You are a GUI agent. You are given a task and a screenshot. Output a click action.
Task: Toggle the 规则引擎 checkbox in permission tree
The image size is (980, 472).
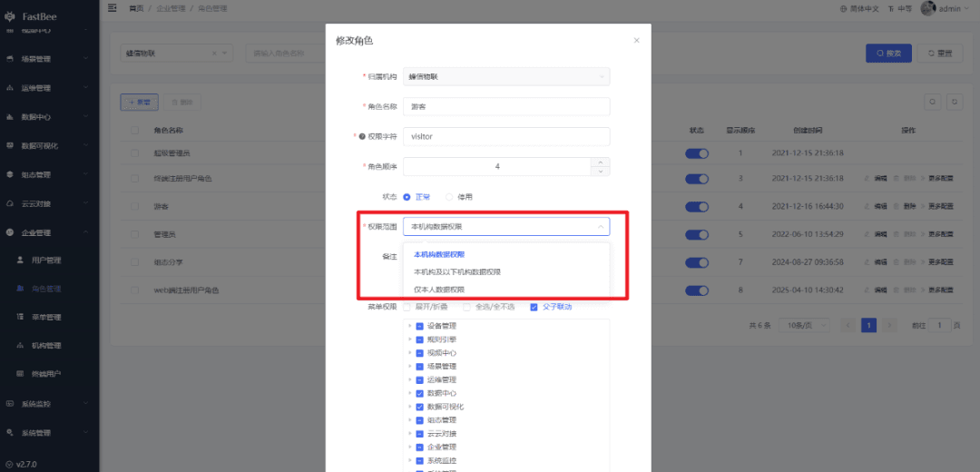(420, 339)
